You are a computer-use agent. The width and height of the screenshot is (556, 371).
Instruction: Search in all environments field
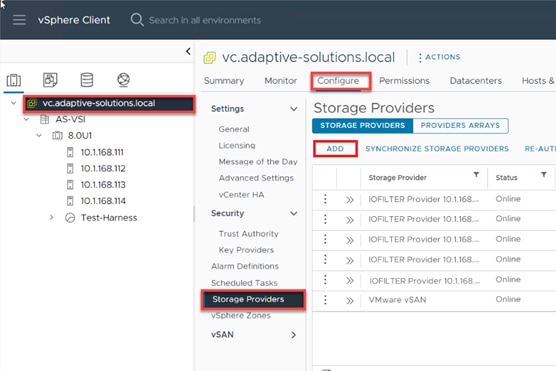205,20
